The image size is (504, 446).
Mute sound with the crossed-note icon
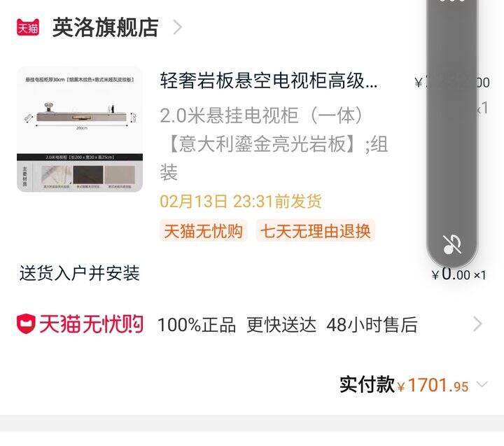(x=452, y=245)
